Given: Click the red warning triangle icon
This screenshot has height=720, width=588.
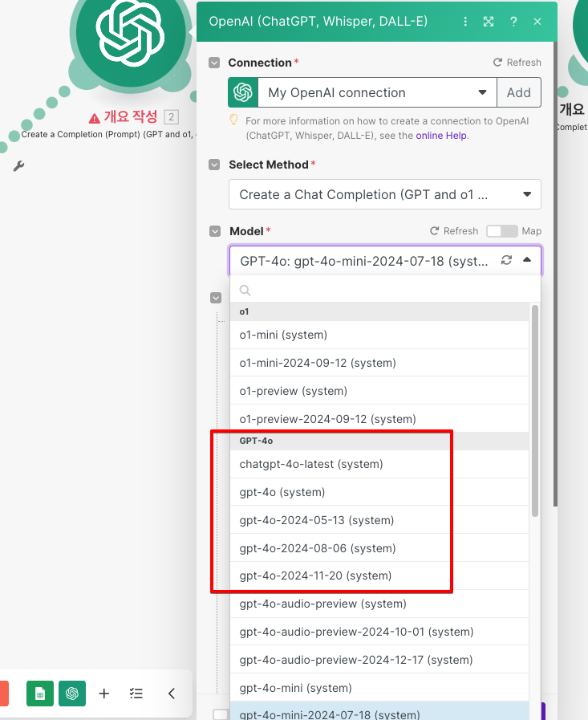Looking at the screenshot, I should coord(94,119).
